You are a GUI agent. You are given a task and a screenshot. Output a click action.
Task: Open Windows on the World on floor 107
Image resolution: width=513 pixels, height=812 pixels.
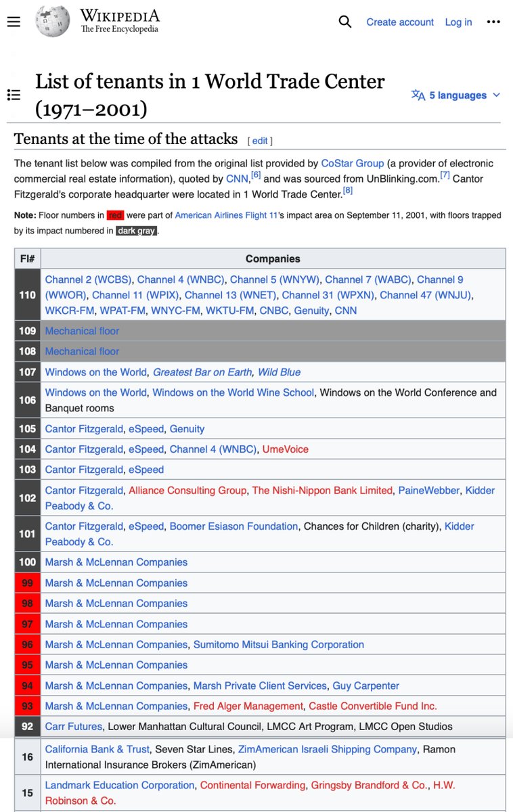95,372
